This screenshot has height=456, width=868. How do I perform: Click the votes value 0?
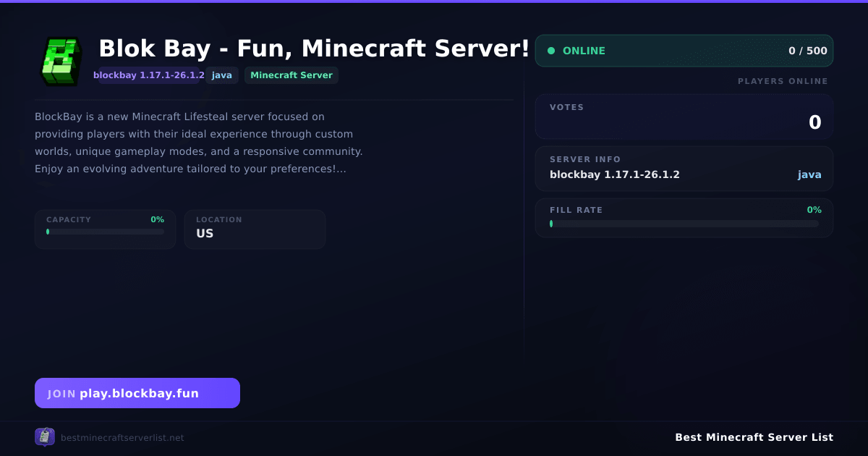point(815,122)
